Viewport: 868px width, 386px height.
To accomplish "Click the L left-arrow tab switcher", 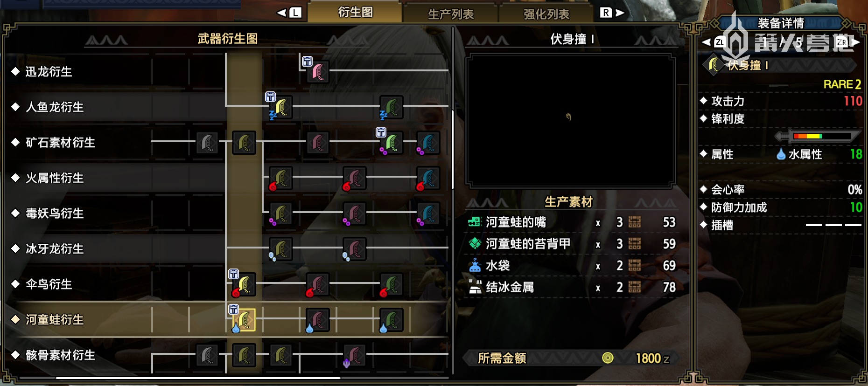I will click(x=290, y=13).
